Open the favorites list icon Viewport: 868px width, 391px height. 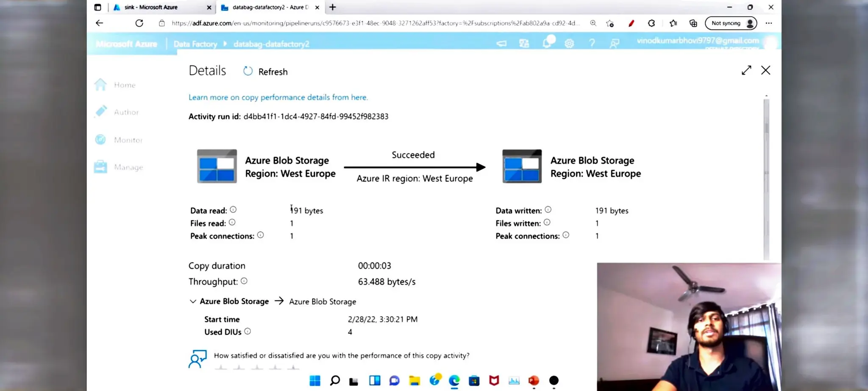pos(673,23)
